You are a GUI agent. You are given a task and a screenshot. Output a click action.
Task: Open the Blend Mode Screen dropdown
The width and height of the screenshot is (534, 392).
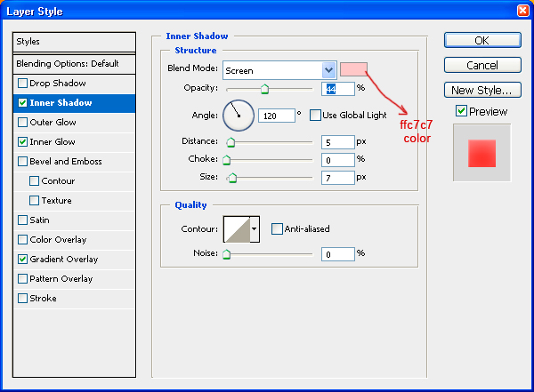(279, 70)
